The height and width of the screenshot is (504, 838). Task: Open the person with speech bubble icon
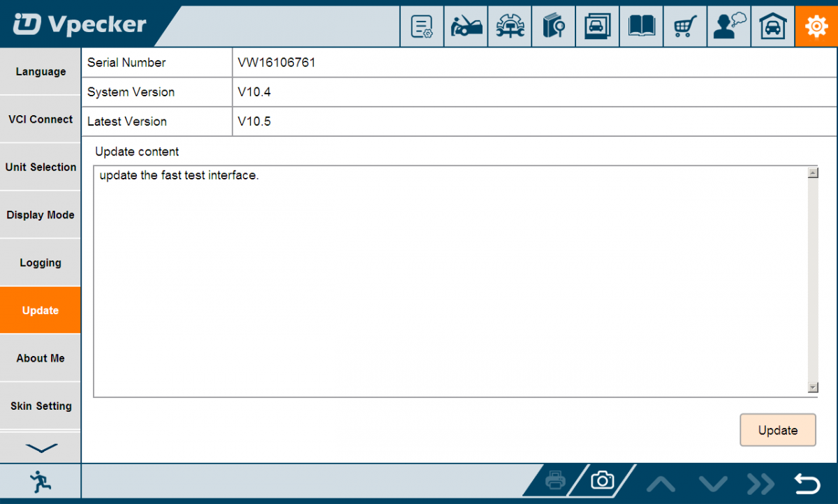(730, 27)
